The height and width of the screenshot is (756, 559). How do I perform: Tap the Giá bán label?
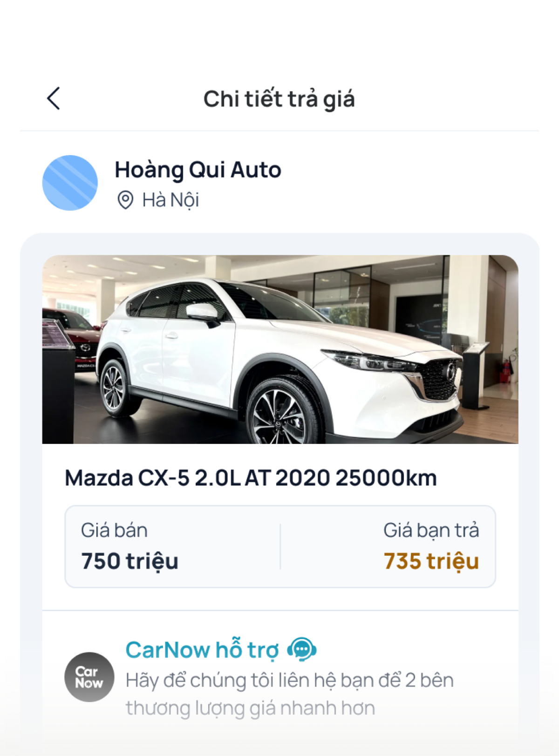pyautogui.click(x=114, y=531)
